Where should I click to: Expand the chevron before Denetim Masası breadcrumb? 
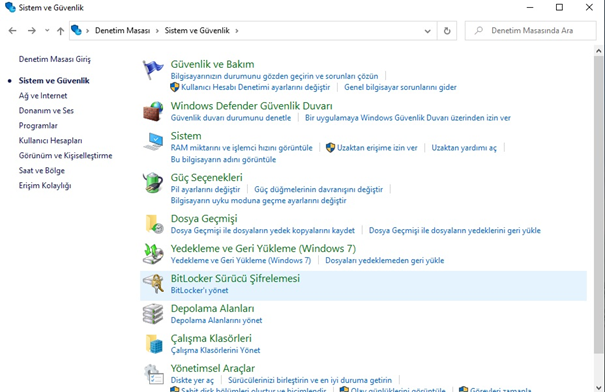88,31
